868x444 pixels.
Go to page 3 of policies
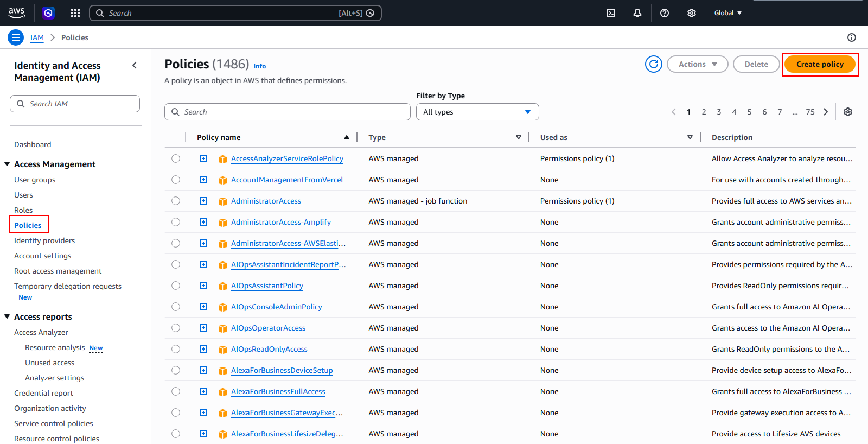(719, 112)
